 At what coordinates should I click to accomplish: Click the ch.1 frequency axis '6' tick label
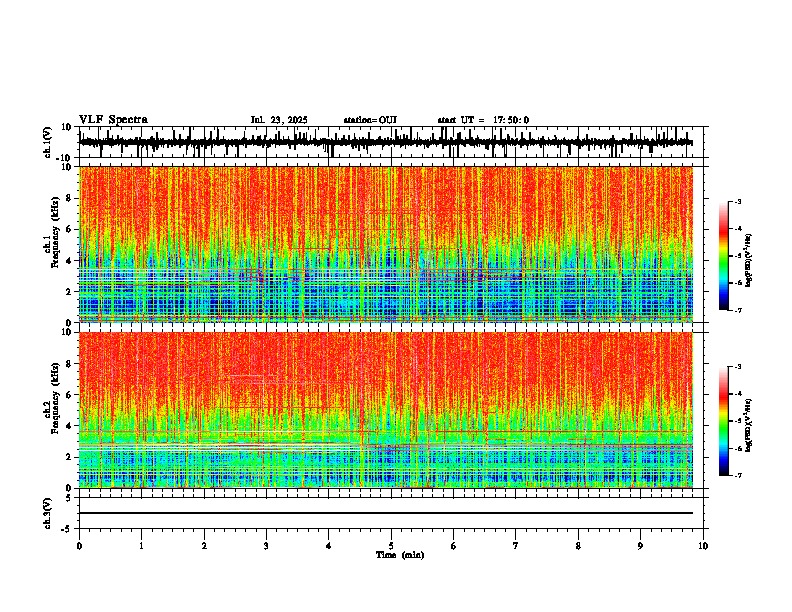coord(70,229)
